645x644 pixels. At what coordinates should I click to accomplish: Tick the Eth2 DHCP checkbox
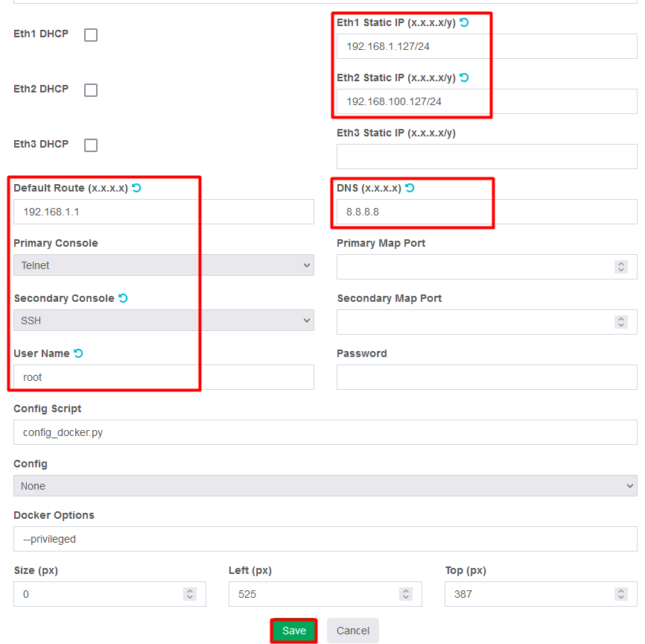click(x=91, y=90)
